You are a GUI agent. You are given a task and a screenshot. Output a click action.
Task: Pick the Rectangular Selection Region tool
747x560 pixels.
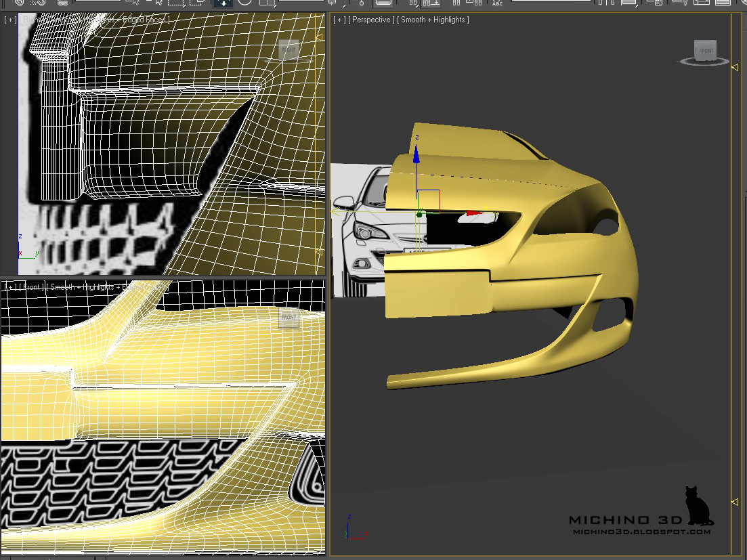tap(176, 3)
